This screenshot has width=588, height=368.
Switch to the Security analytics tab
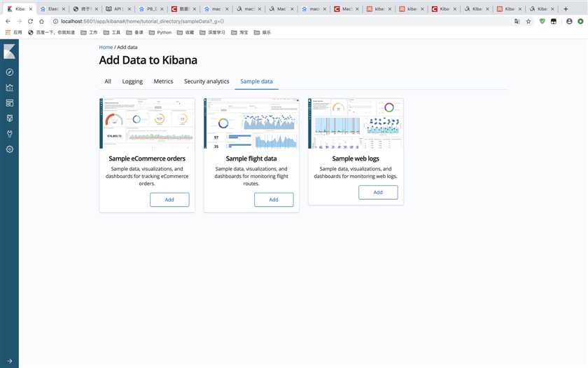coord(206,81)
